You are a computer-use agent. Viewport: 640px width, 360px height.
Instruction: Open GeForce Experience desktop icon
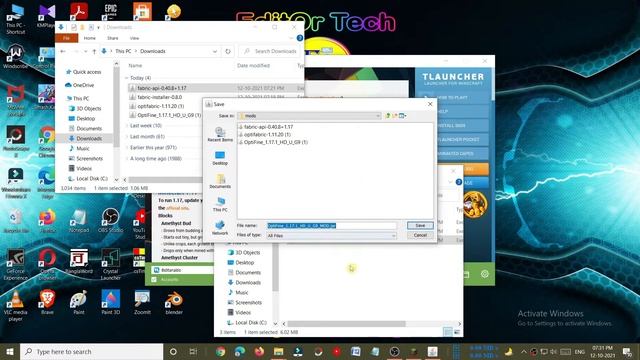[16, 265]
